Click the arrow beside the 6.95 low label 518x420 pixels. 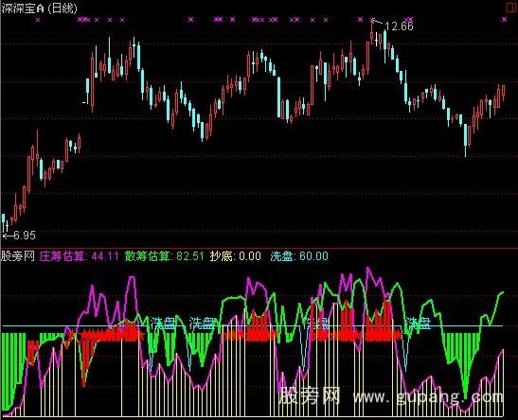point(8,236)
